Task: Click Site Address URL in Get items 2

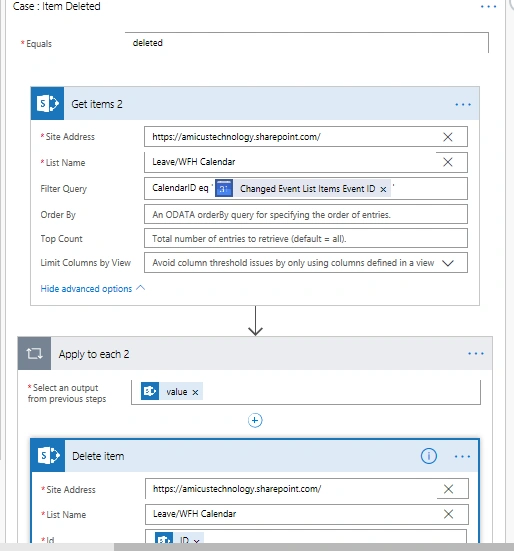Action: click(x=236, y=137)
